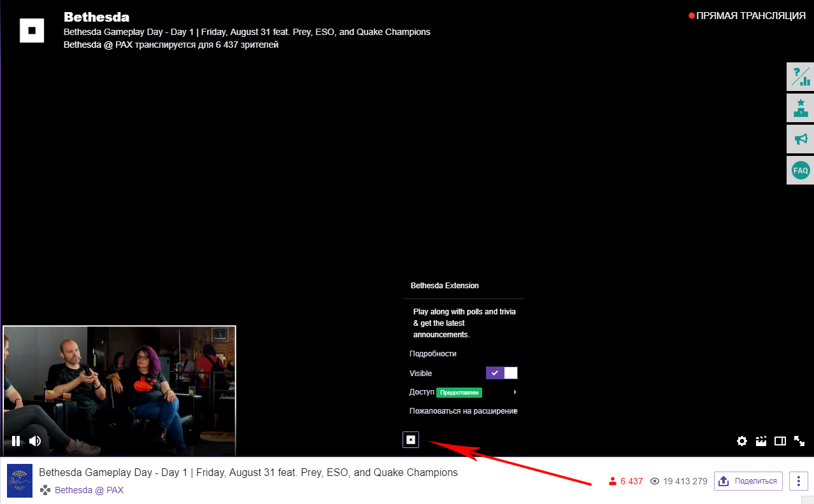Screen dimensions: 814x504
Task: Click the Поделиться share button
Action: click(748, 481)
